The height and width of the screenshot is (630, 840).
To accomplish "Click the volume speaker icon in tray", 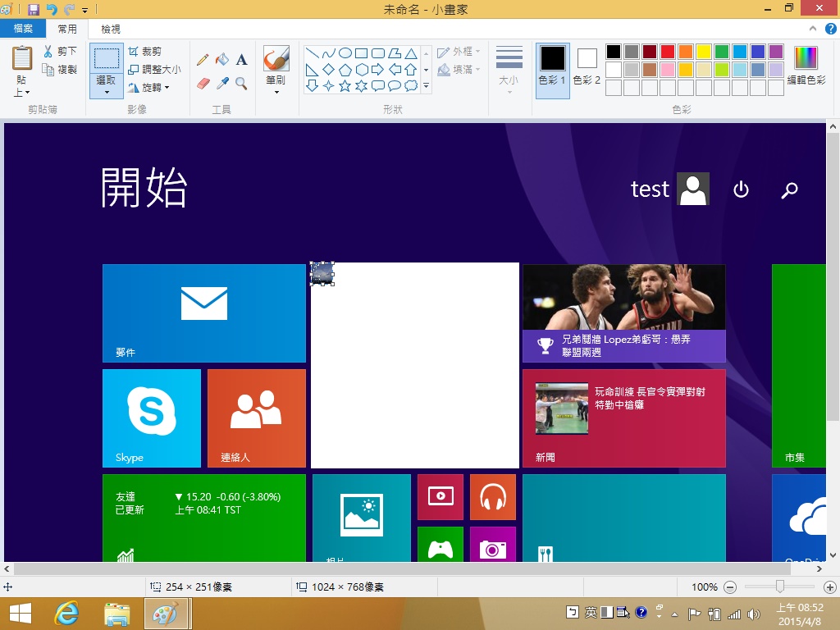I will 754,614.
